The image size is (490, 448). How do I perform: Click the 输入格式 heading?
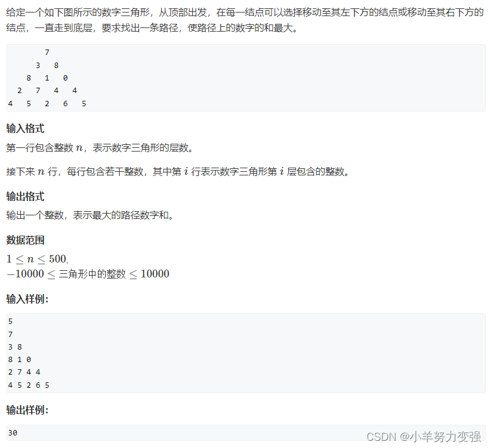click(25, 128)
